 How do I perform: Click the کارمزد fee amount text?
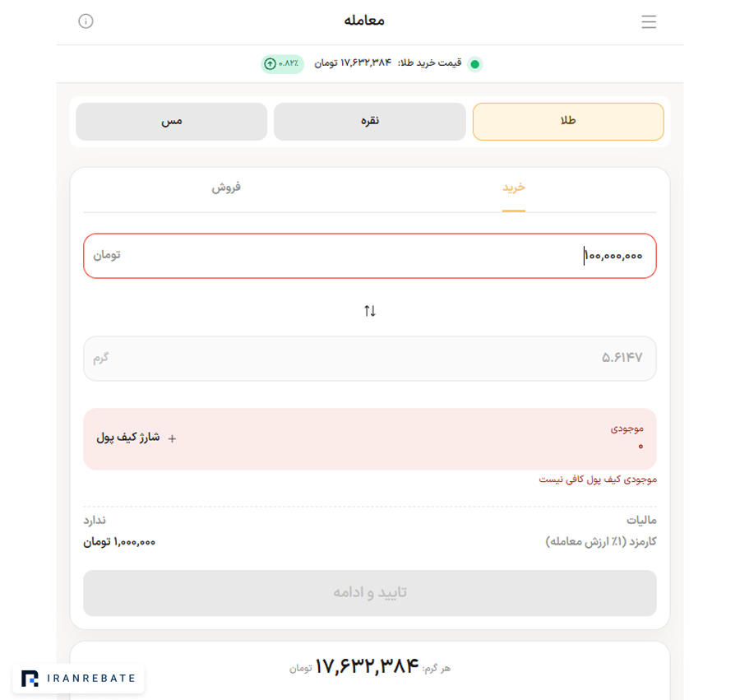tap(119, 542)
